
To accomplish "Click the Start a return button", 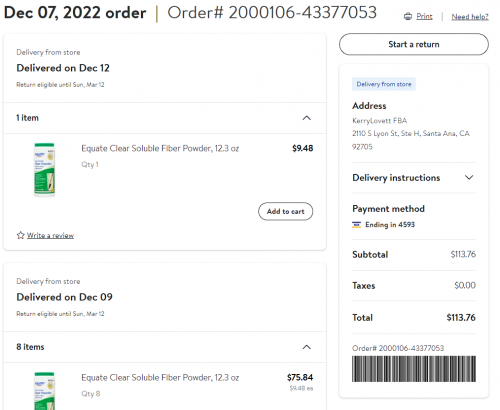I will 414,44.
